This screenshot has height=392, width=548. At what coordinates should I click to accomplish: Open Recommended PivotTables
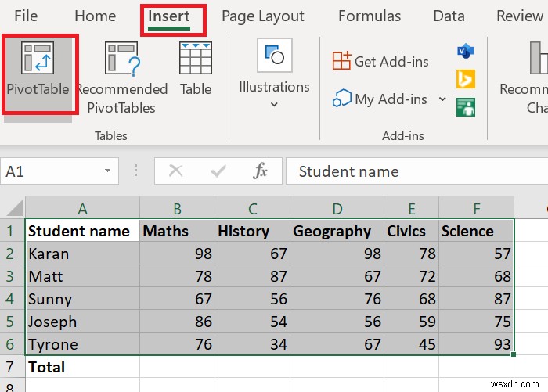click(121, 78)
